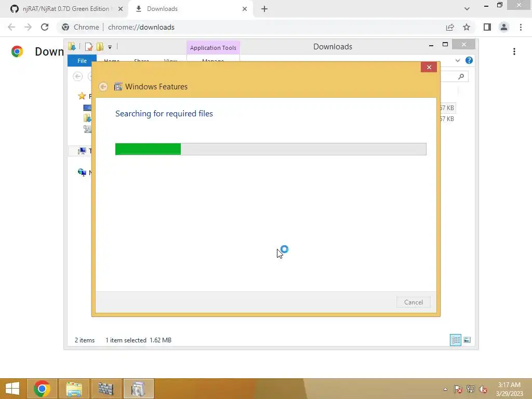Close the njRAT GitHub tab
Viewport: 532px width, 399px height.
pos(121,9)
